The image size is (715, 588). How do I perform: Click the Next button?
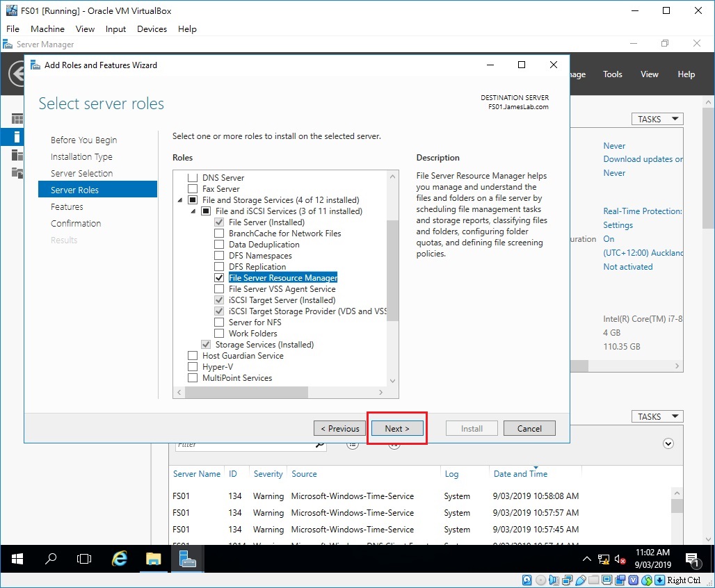pos(397,428)
